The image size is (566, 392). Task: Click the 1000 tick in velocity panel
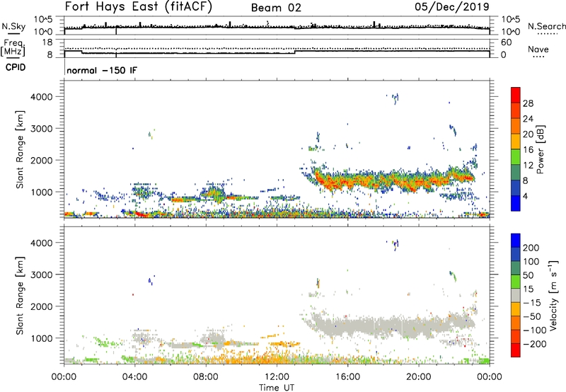pos(41,338)
